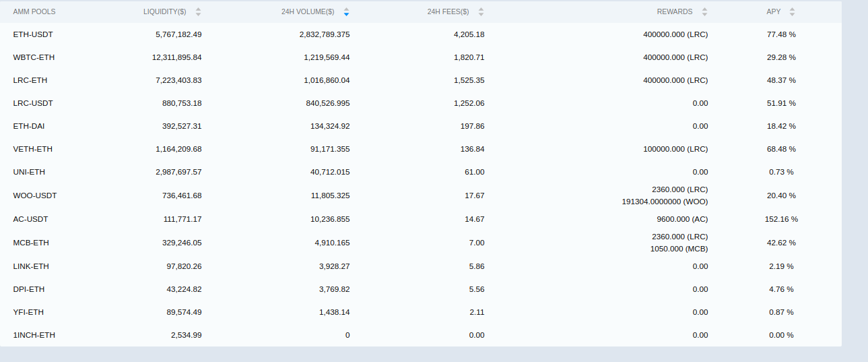Open the 1INCH-ETH pool row

[34, 335]
